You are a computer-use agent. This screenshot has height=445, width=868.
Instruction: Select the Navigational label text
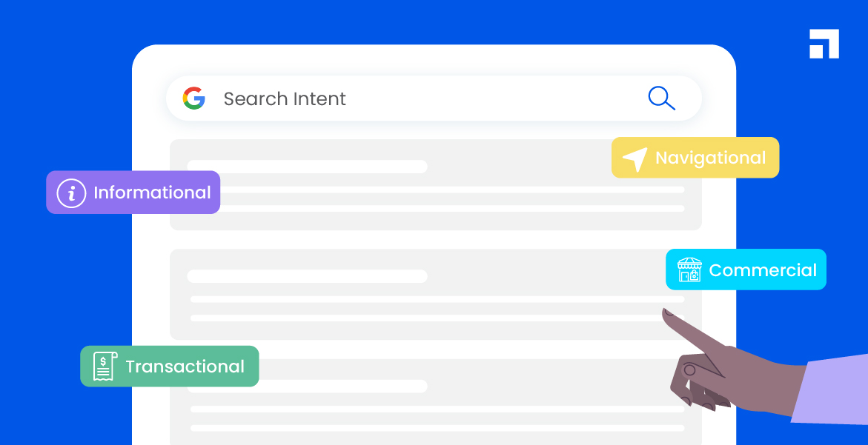click(710, 158)
